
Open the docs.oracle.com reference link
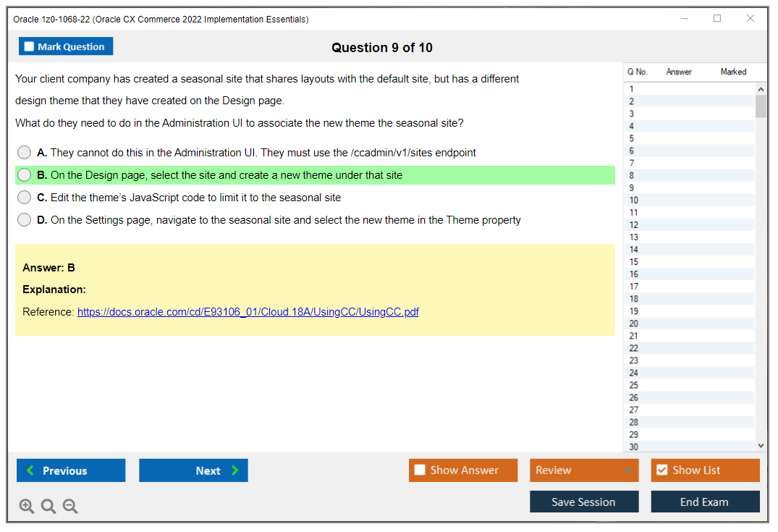click(248, 312)
